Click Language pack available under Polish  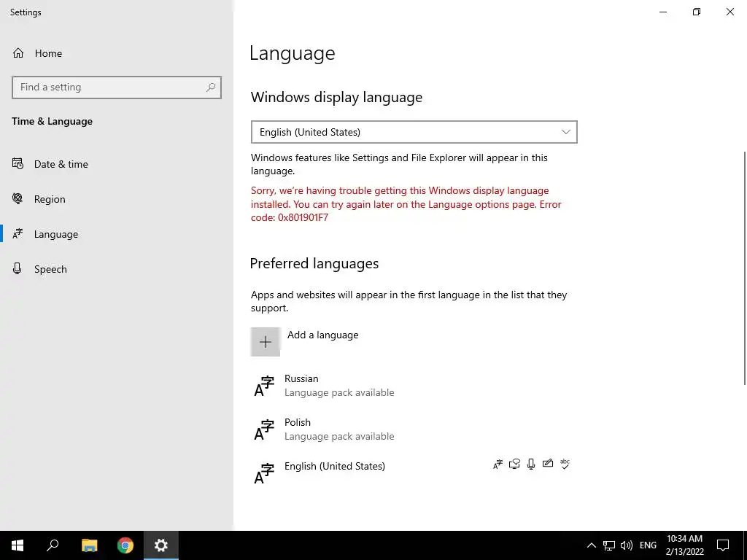(x=339, y=437)
